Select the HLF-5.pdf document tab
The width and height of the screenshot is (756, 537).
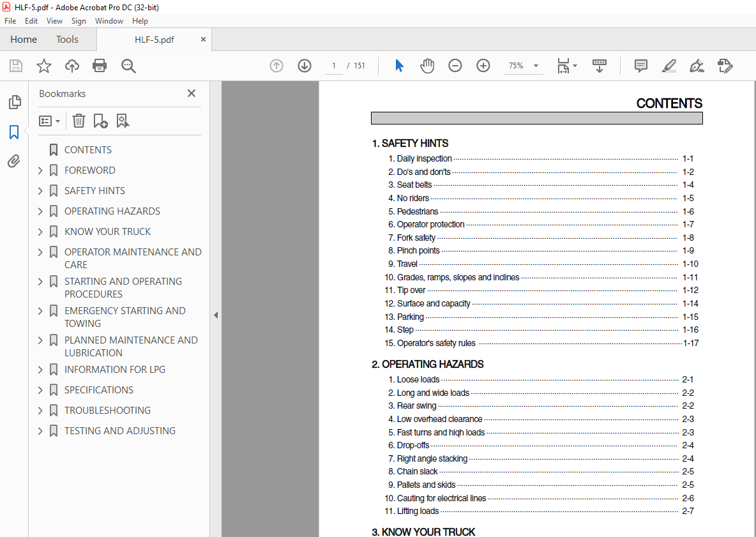pyautogui.click(x=155, y=40)
